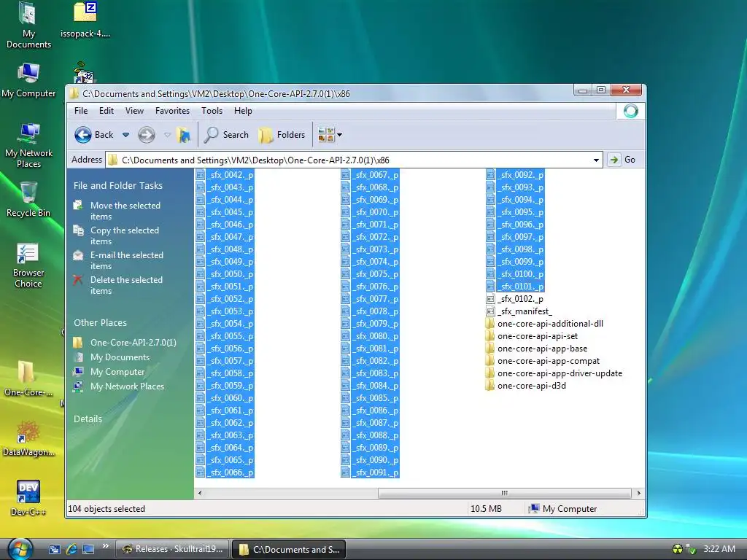Image resolution: width=747 pixels, height=560 pixels.
Task: Toggle the Folders pane button
Action: [282, 135]
